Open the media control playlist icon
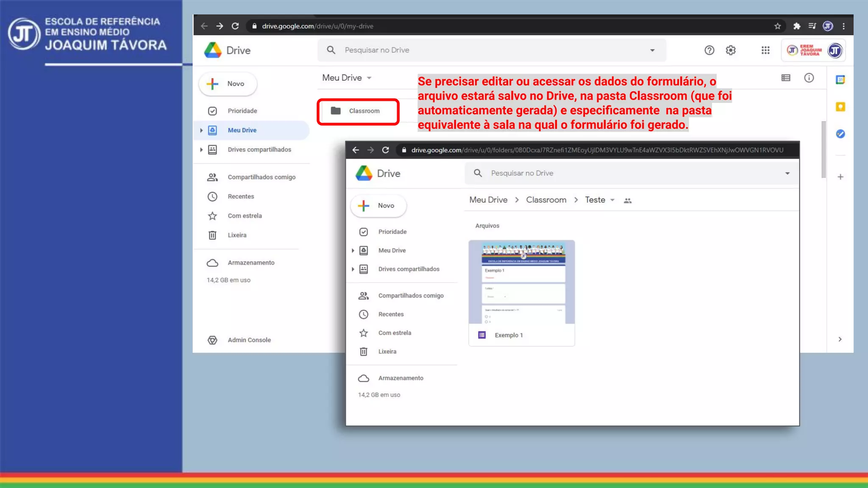The width and height of the screenshot is (868, 488). (x=812, y=26)
